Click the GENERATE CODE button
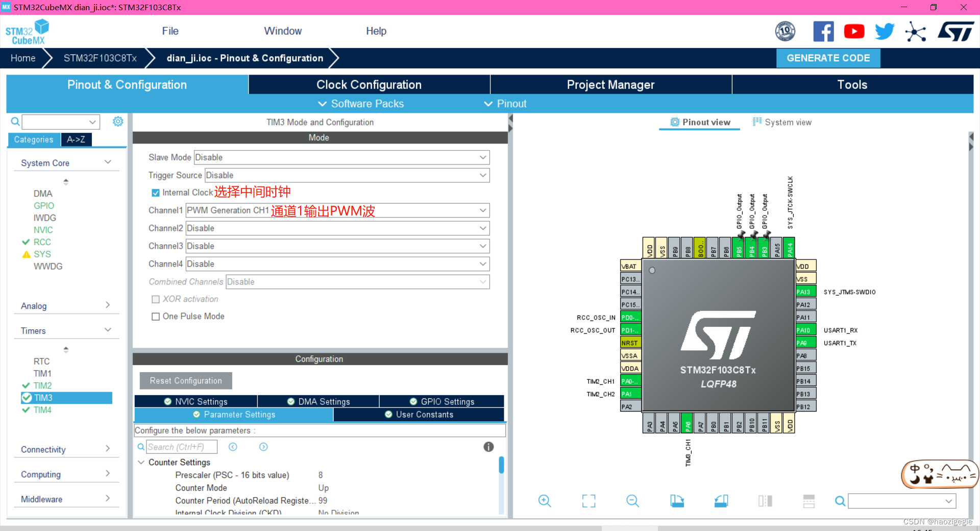980x531 pixels. pyautogui.click(x=828, y=58)
